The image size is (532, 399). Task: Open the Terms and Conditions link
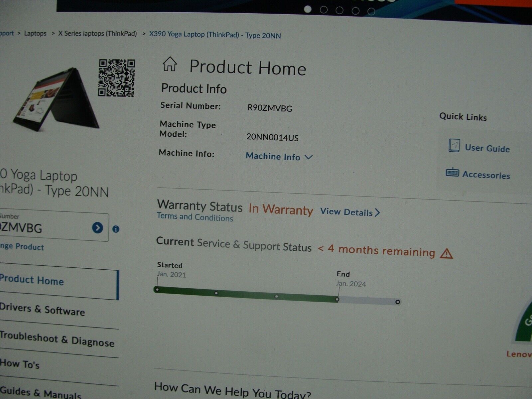click(x=195, y=217)
